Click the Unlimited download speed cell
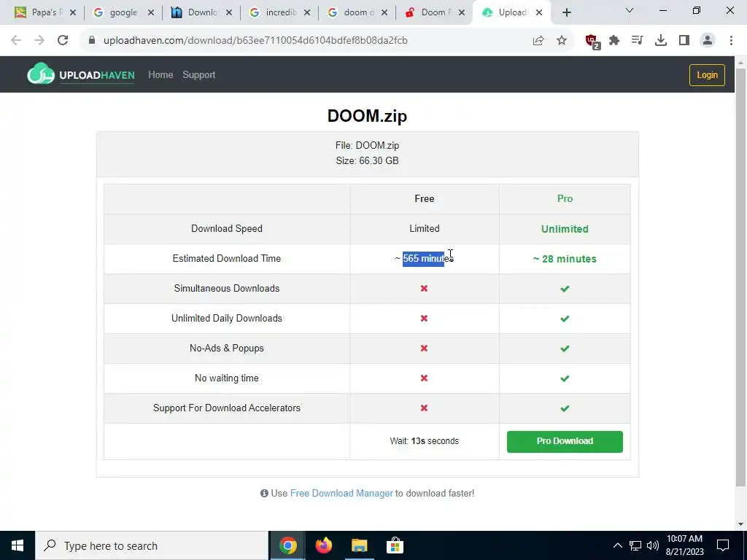747x560 pixels. point(565,229)
